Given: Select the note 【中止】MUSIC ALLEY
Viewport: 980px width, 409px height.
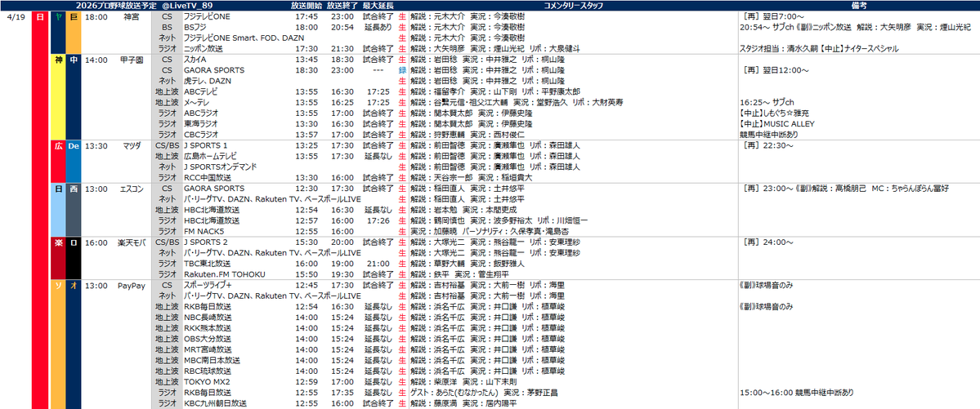Looking at the screenshot, I should [x=776, y=123].
